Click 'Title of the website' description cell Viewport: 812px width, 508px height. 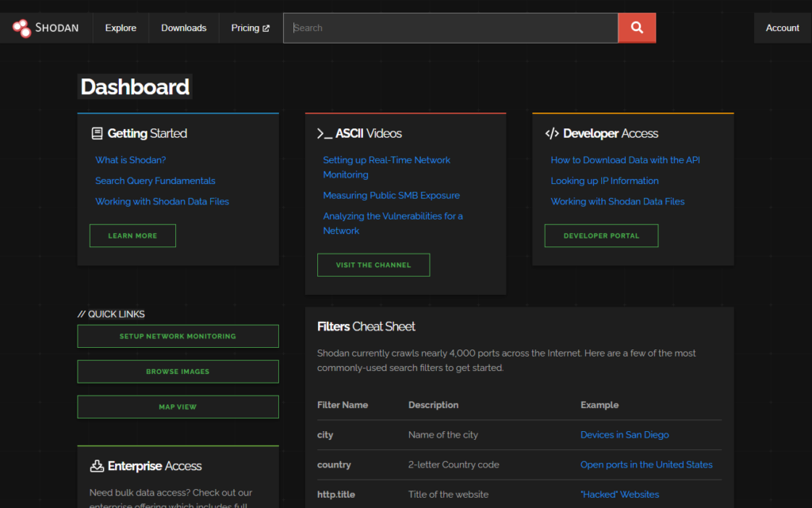(449, 494)
